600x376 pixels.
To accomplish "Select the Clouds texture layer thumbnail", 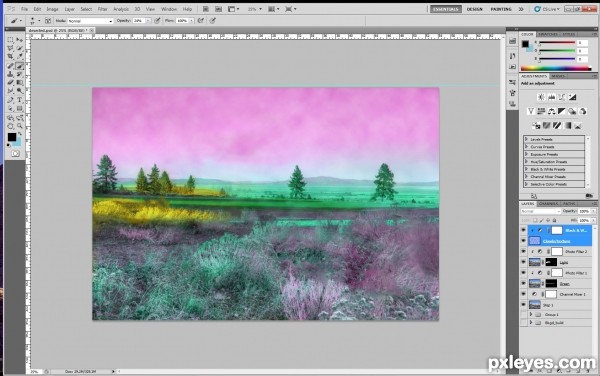I will [535, 241].
